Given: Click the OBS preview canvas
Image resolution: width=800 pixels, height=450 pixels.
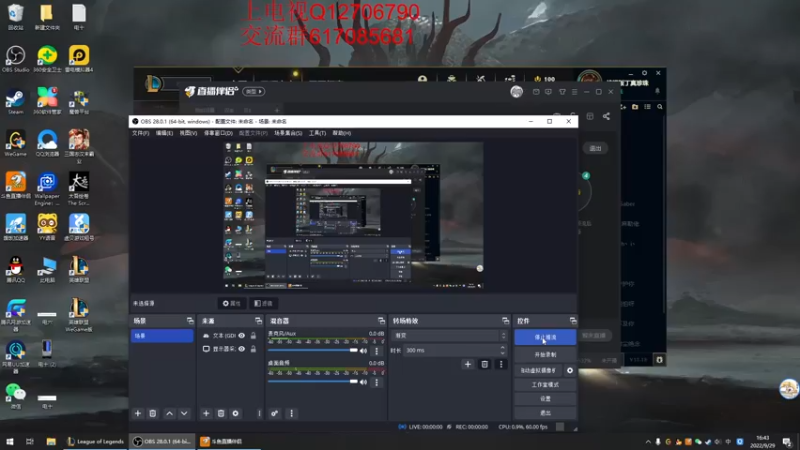Looking at the screenshot, I should (353, 215).
